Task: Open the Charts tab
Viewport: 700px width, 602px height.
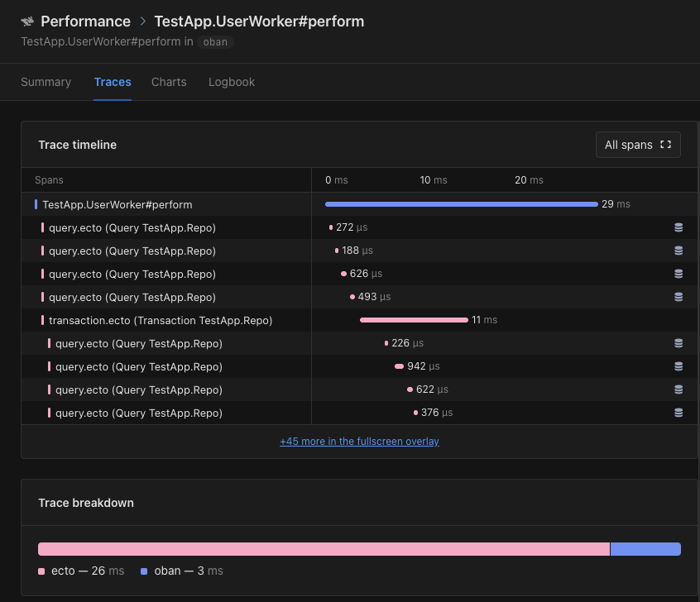Action: tap(169, 82)
